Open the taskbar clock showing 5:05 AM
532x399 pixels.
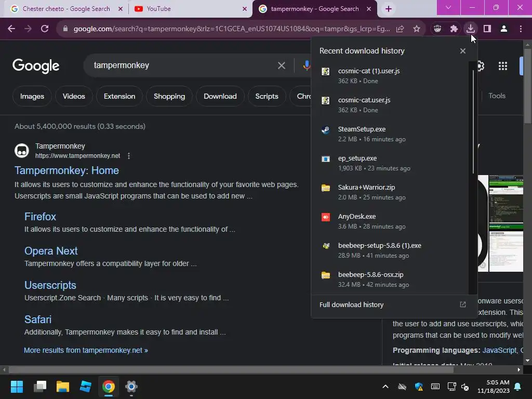point(494,387)
